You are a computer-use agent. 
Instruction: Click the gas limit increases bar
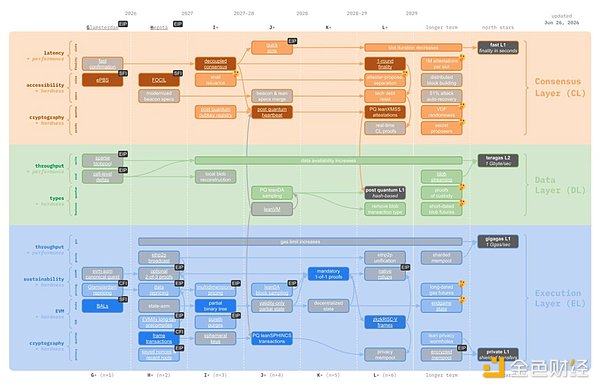[300, 242]
